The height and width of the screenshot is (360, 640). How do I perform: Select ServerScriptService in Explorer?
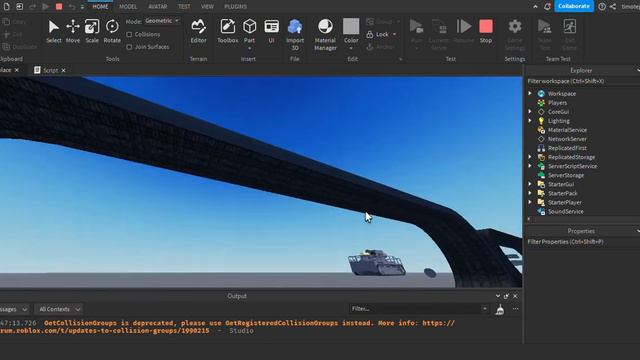[x=572, y=166]
